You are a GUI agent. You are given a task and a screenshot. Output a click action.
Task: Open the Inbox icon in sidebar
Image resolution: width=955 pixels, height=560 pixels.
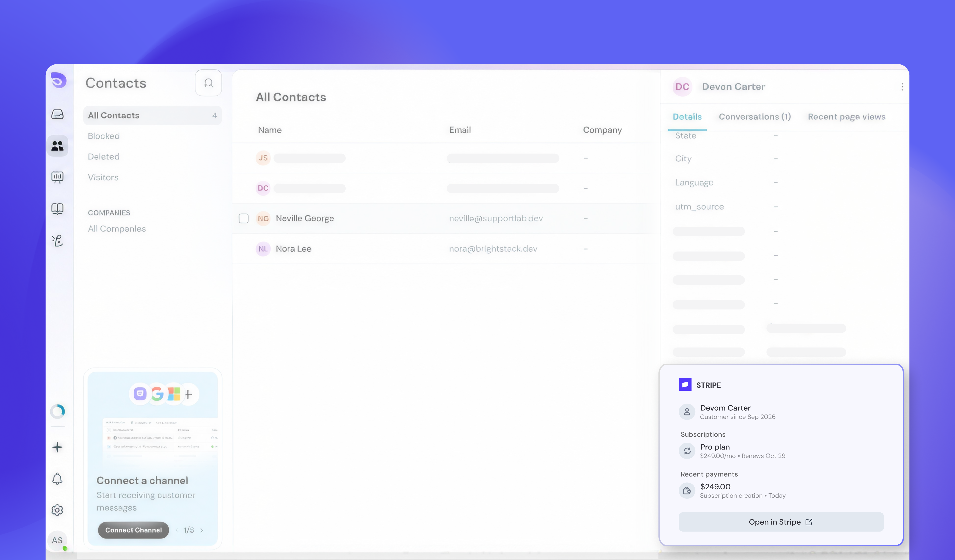(x=57, y=114)
